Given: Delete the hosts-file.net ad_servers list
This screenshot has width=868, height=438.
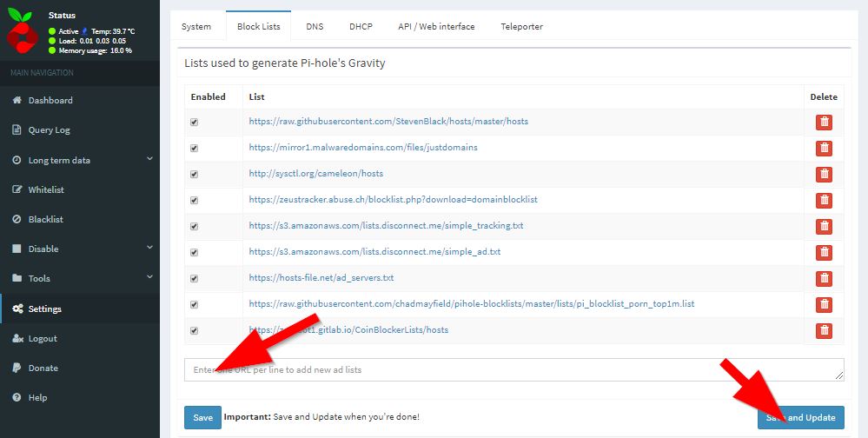Looking at the screenshot, I should [x=824, y=278].
